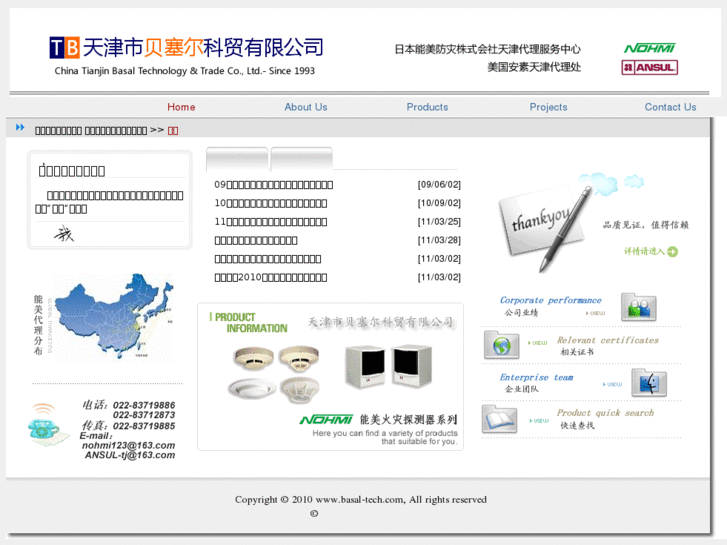727x545 pixels.
Task: Click the red breadcrumb current page text
Action: tap(173, 131)
